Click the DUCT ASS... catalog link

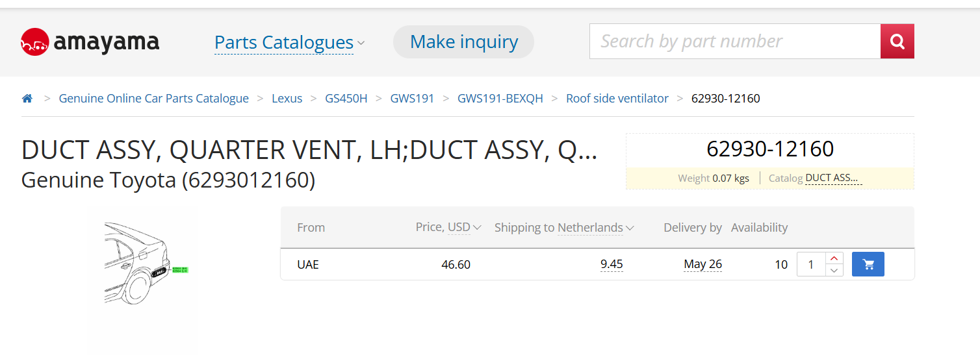click(834, 178)
